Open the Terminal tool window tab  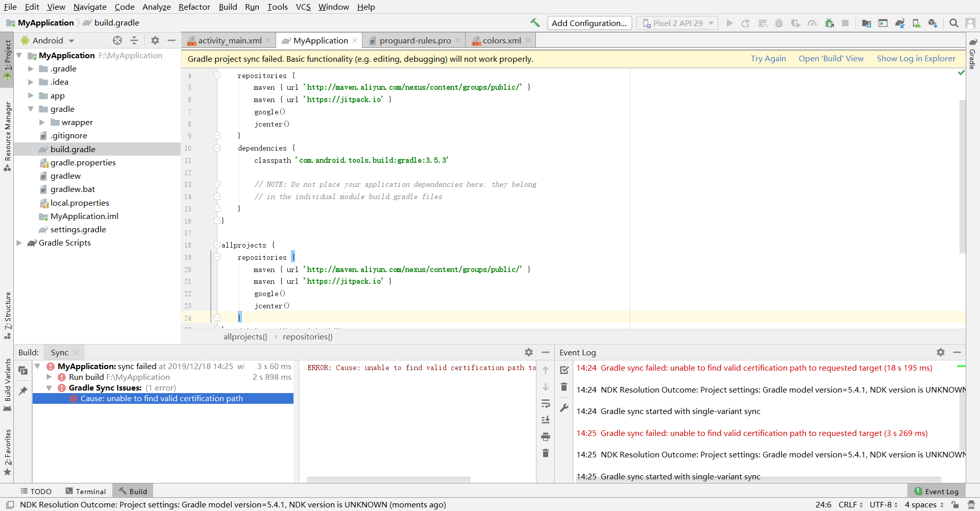[85, 491]
